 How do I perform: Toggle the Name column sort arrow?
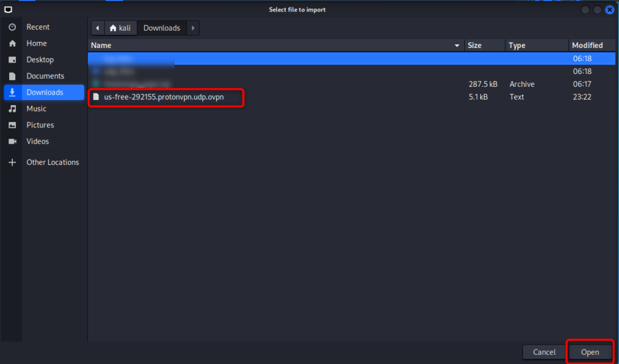pos(457,45)
